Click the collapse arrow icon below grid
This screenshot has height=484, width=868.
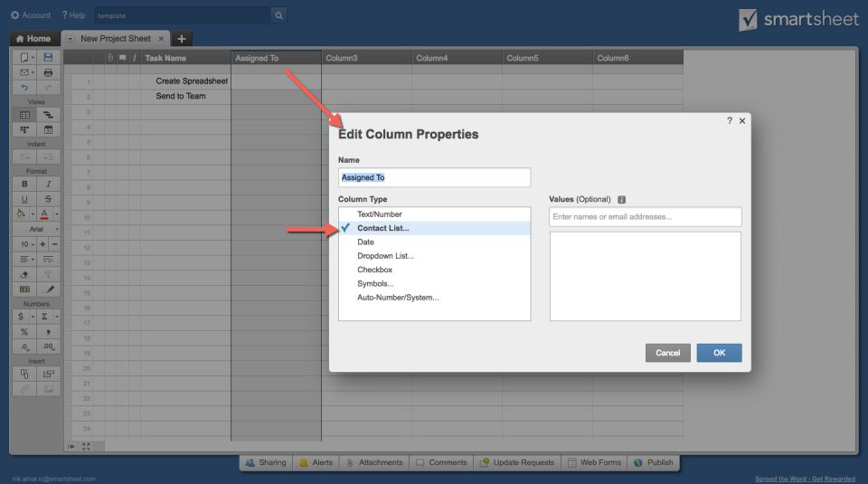pyautogui.click(x=71, y=446)
